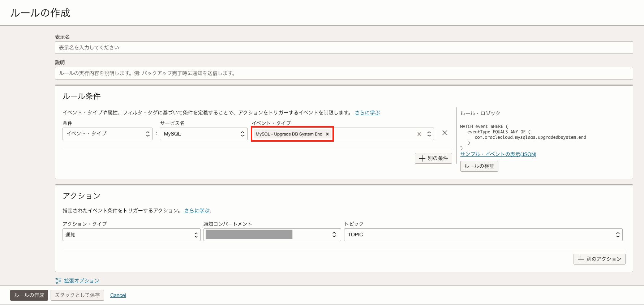Open the 条件 dropdown showing イベント・タイプ
This screenshot has width=644, height=305.
107,134
